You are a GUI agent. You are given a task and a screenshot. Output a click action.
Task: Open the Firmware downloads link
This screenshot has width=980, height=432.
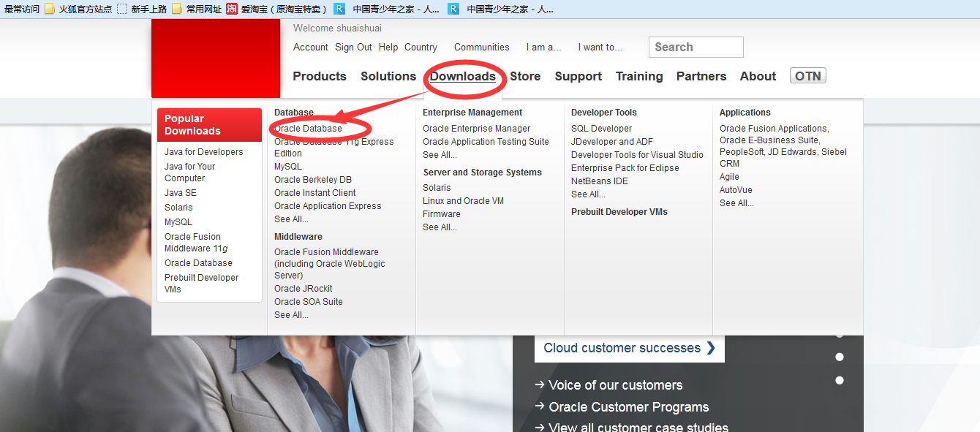442,214
